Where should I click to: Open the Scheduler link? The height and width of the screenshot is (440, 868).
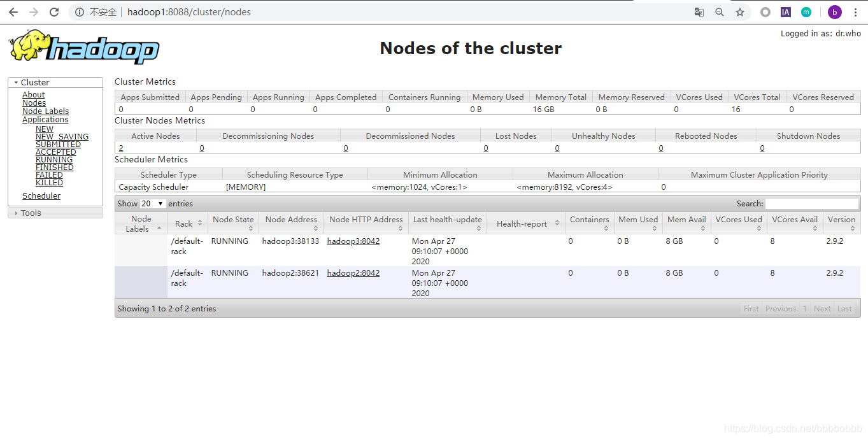coord(41,195)
